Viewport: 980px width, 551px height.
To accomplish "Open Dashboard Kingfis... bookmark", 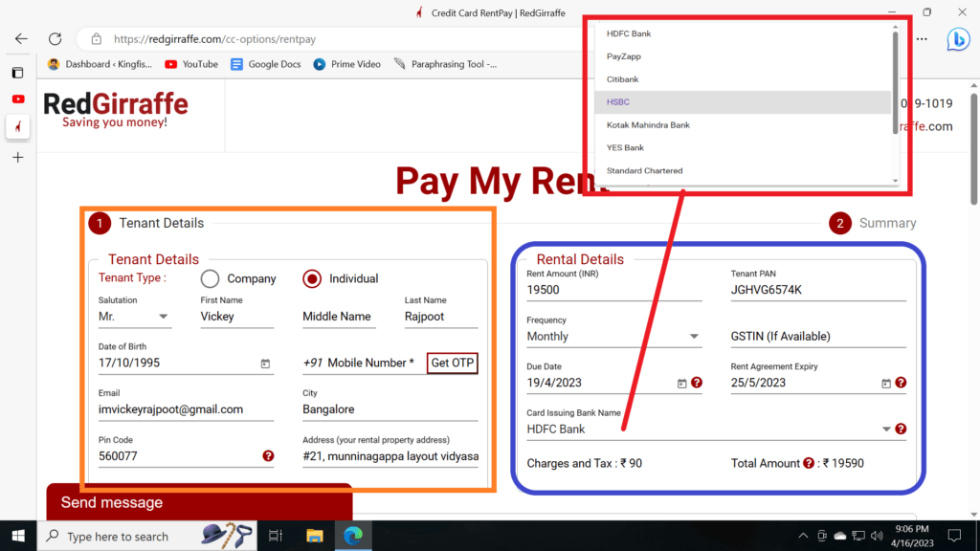I will click(x=100, y=64).
